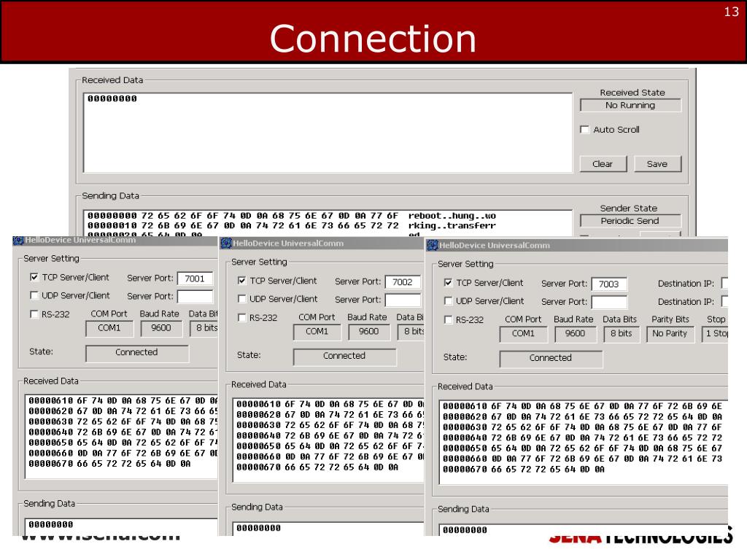Click the TCP Server Port field showing 7002

[x=403, y=282]
